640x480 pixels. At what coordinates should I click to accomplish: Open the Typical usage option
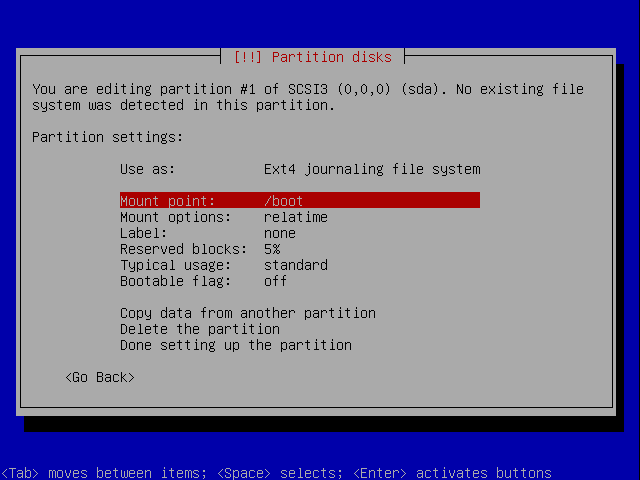300,265
